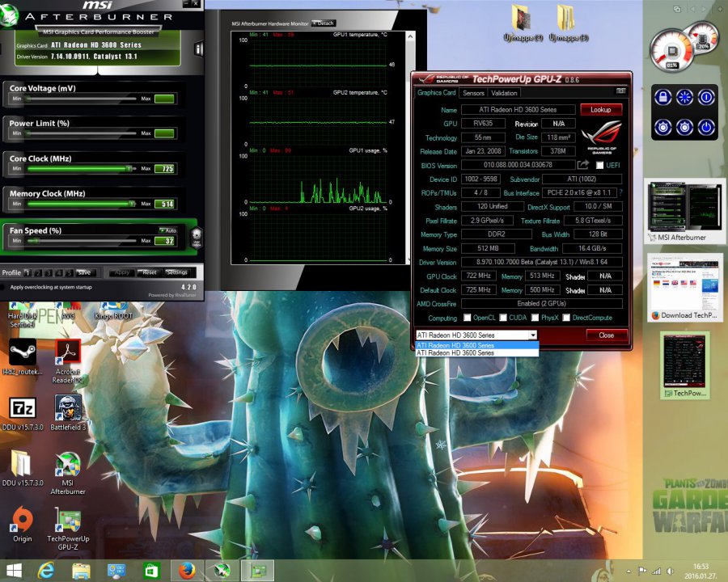Open TechPowerUp GPU-Z desktop shortcut
Screen dimensions: 728x582
(x=68, y=529)
